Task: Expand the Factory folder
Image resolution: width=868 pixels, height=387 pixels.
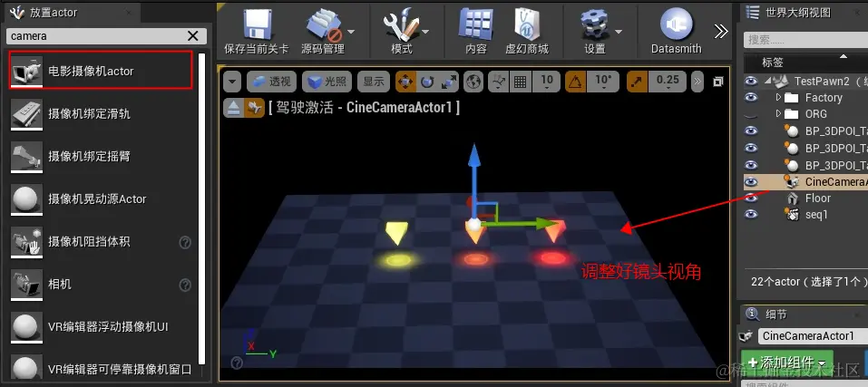Action: (778, 97)
